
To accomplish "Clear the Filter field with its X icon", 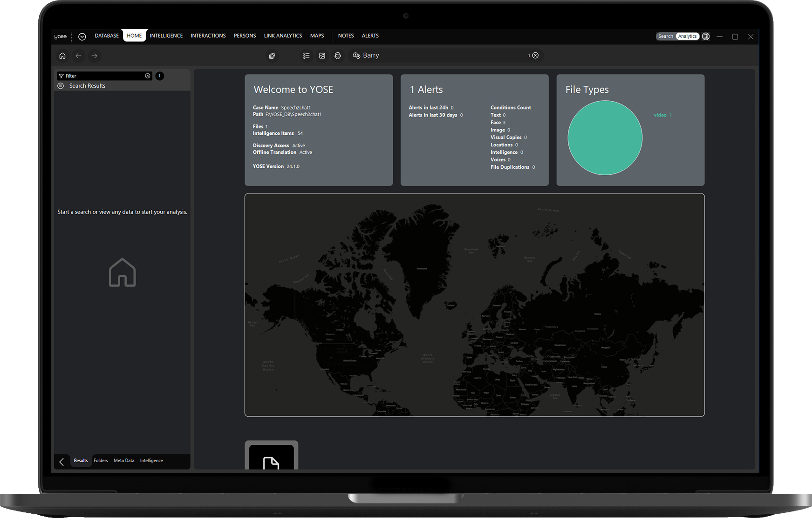I will [148, 76].
